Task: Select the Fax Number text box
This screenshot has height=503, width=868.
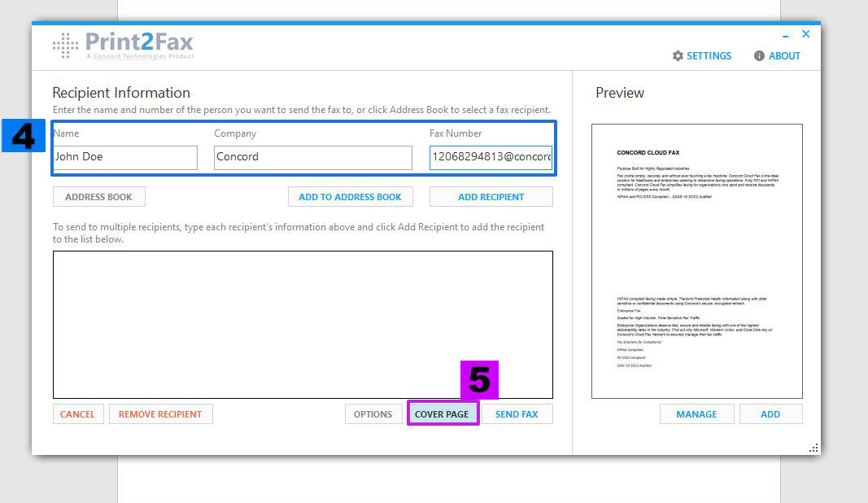Action: (491, 157)
